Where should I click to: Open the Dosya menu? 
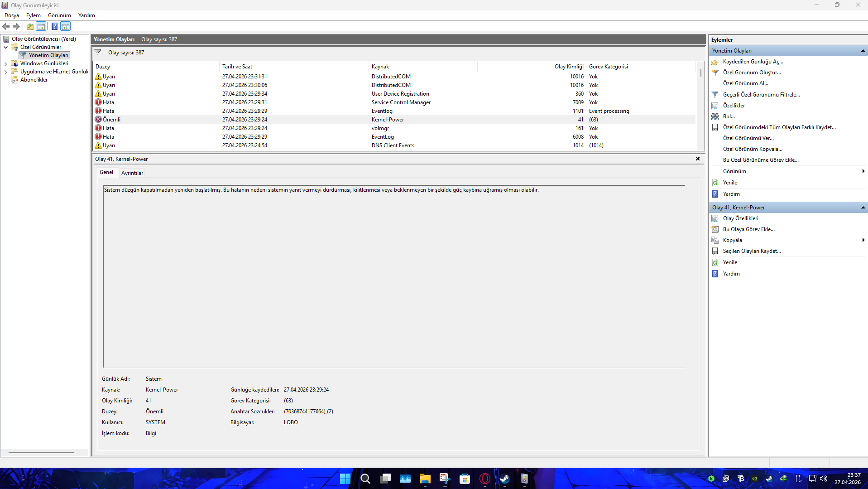coord(12,15)
